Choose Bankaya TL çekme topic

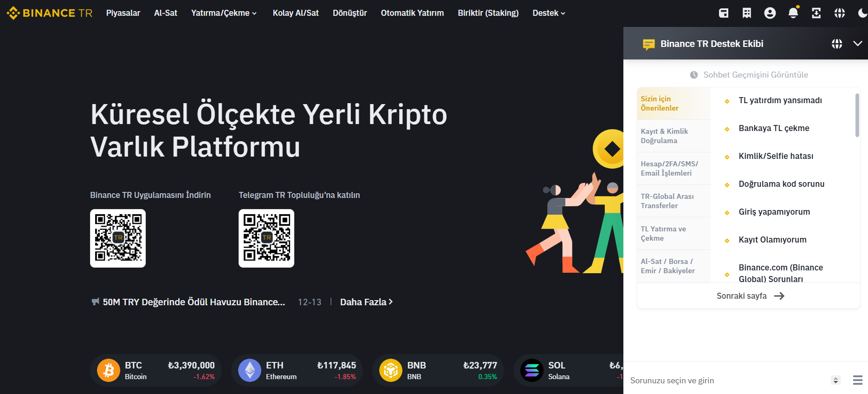774,128
